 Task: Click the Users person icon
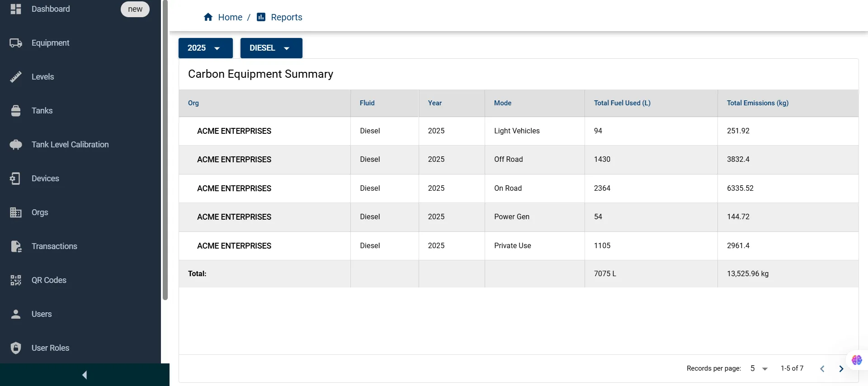(x=16, y=314)
